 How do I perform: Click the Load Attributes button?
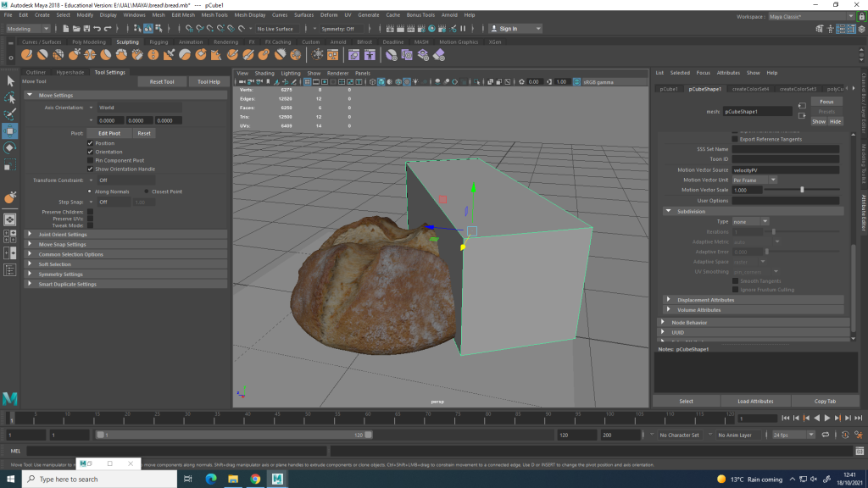tap(755, 401)
